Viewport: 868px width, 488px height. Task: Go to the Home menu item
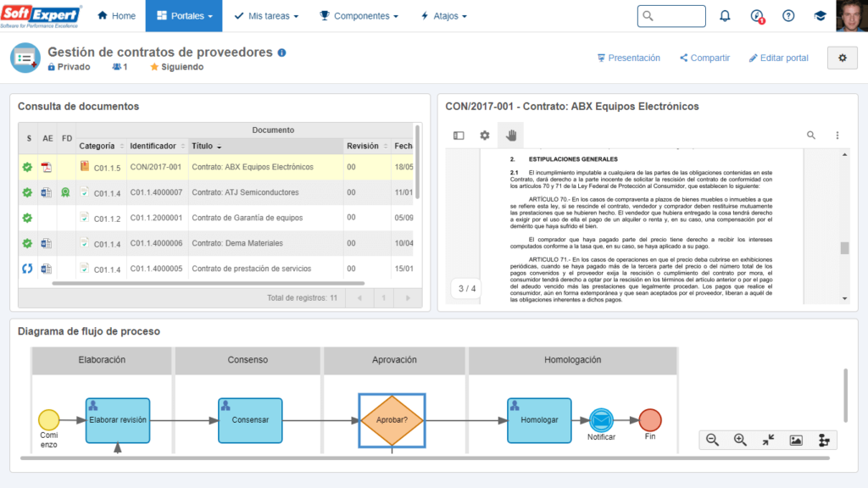tap(116, 16)
